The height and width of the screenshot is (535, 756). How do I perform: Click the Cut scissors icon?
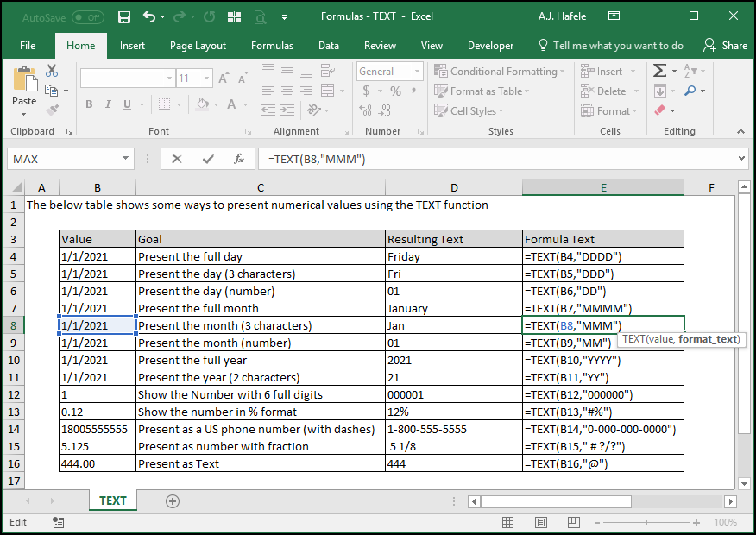pyautogui.click(x=52, y=71)
